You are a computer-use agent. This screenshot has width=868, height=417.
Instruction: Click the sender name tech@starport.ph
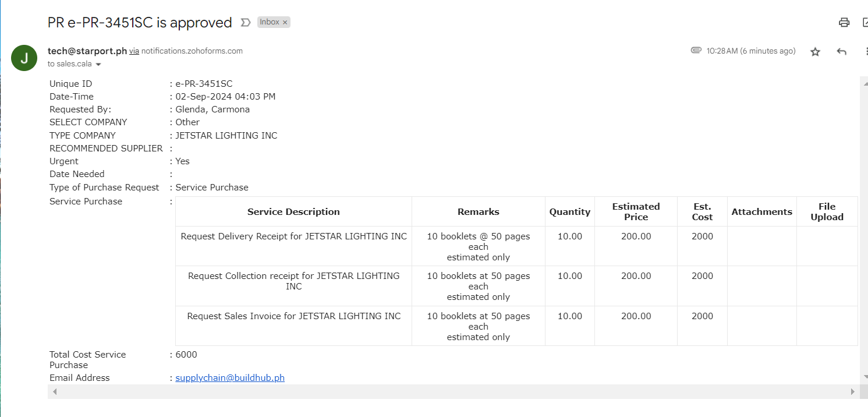[x=87, y=51]
